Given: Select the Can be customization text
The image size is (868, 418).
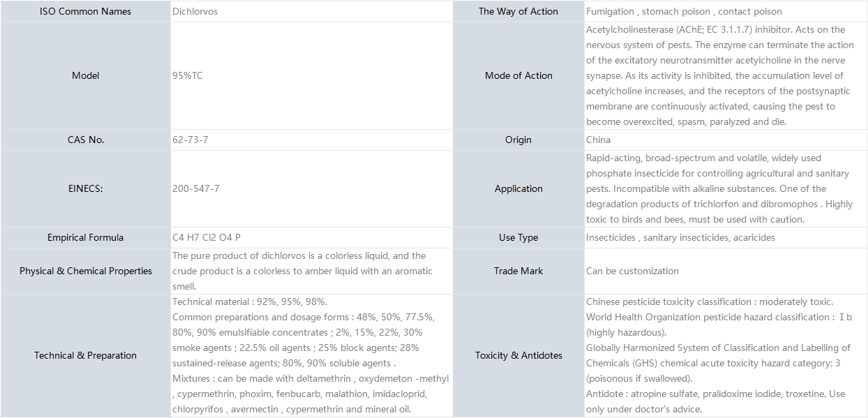Looking at the screenshot, I should tap(632, 271).
